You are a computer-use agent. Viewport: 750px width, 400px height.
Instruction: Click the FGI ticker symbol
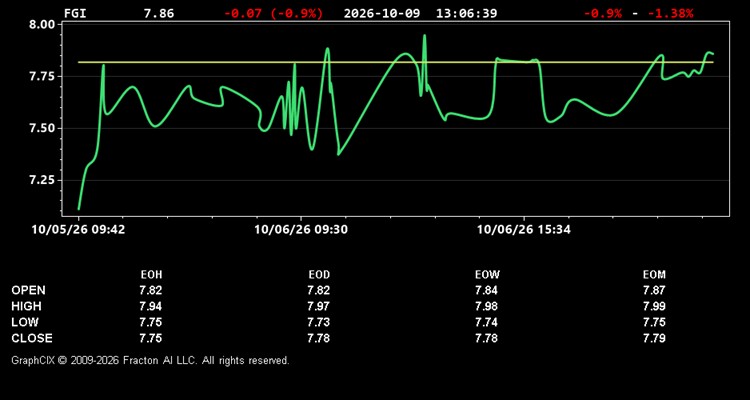click(x=75, y=13)
